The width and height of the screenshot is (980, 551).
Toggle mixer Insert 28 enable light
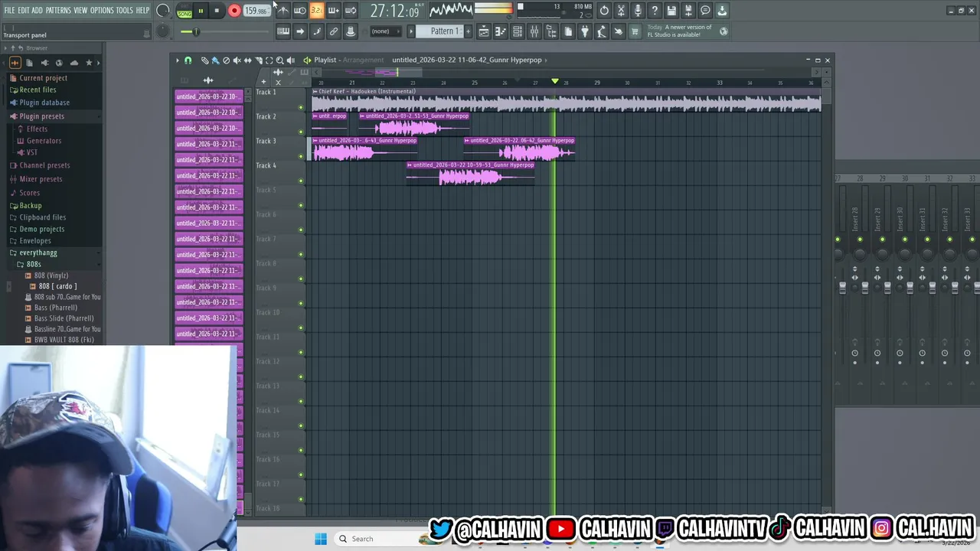(x=860, y=240)
